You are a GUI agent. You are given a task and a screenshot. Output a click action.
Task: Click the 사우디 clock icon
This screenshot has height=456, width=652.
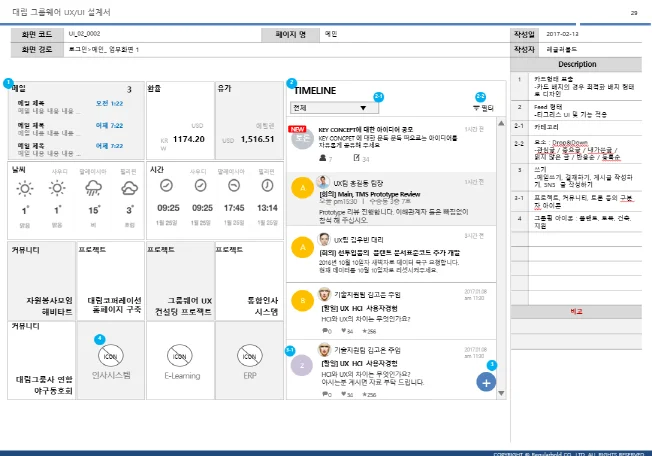tap(200, 185)
